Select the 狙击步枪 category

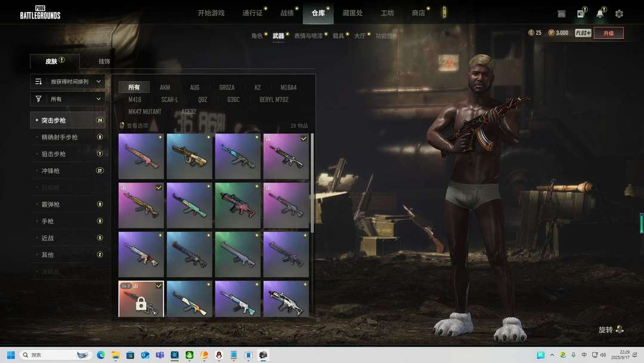[x=68, y=154]
